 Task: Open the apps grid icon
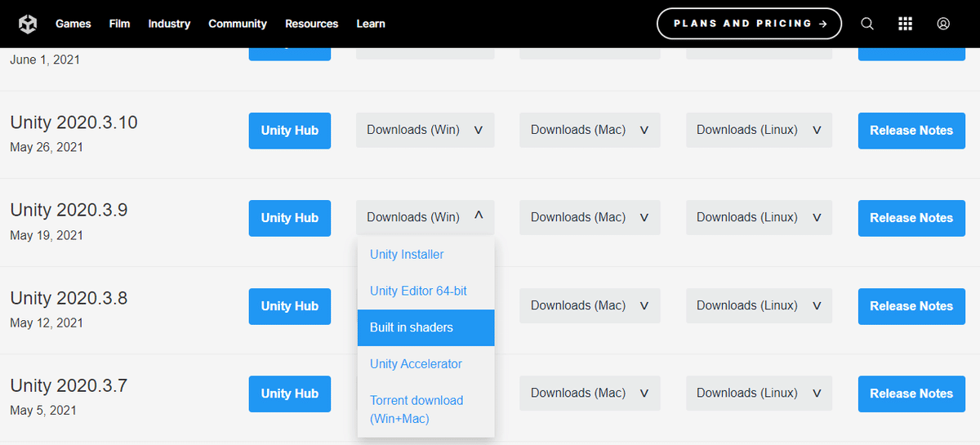click(905, 24)
